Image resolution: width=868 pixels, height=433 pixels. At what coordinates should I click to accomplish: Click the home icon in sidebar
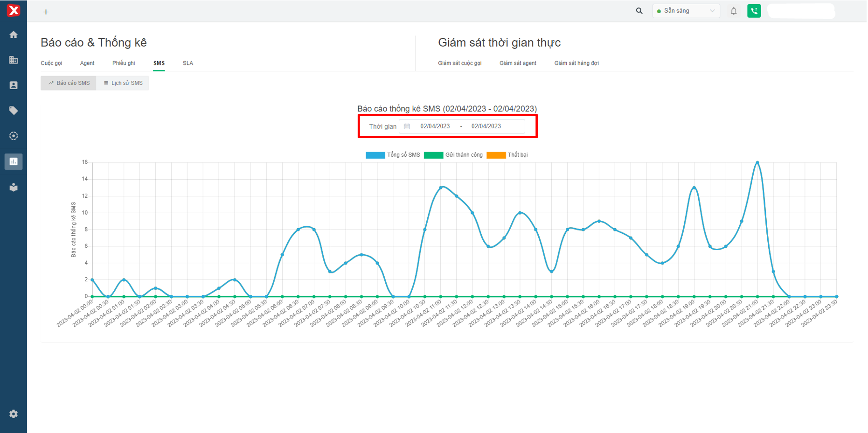14,35
